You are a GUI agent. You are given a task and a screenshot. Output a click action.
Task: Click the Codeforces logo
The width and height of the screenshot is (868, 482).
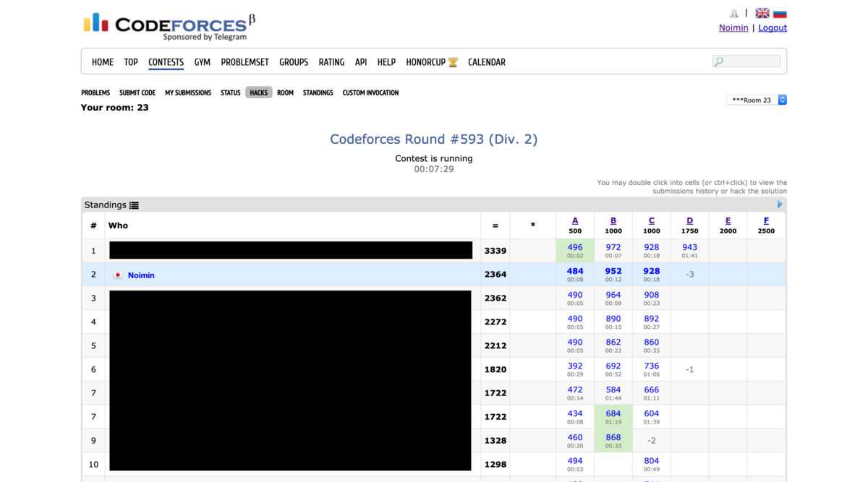[x=169, y=27]
